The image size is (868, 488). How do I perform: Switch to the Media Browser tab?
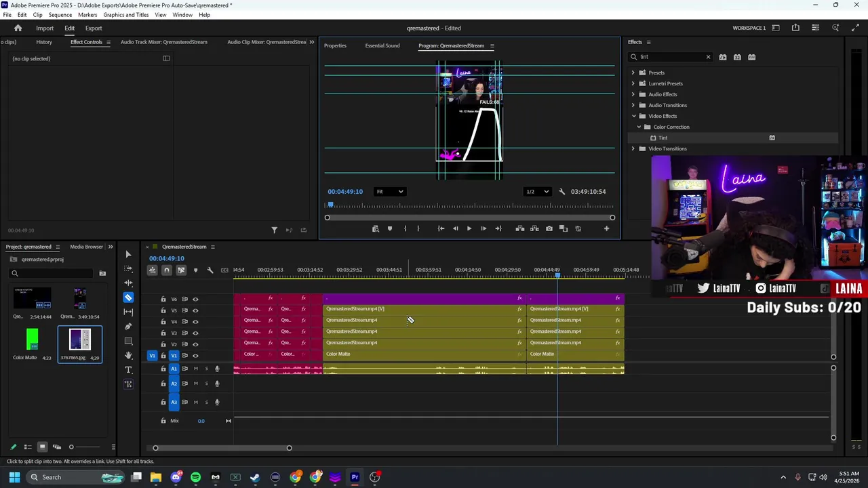pos(86,247)
